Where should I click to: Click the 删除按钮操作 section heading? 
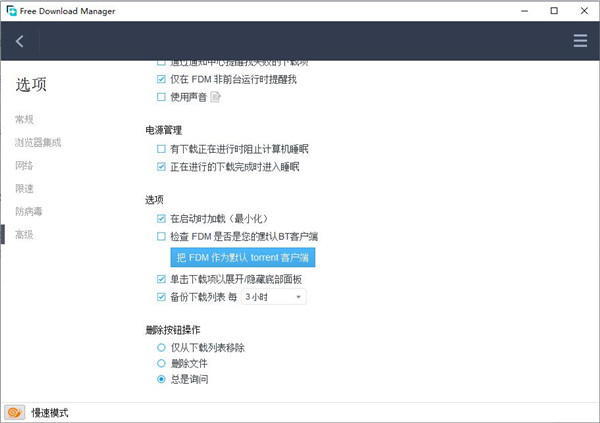pyautogui.click(x=173, y=330)
